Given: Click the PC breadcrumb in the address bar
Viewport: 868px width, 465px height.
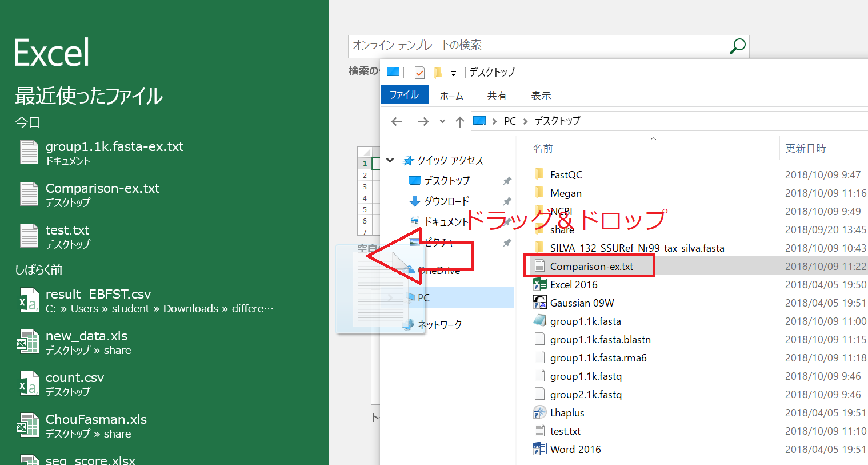Looking at the screenshot, I should [x=510, y=121].
